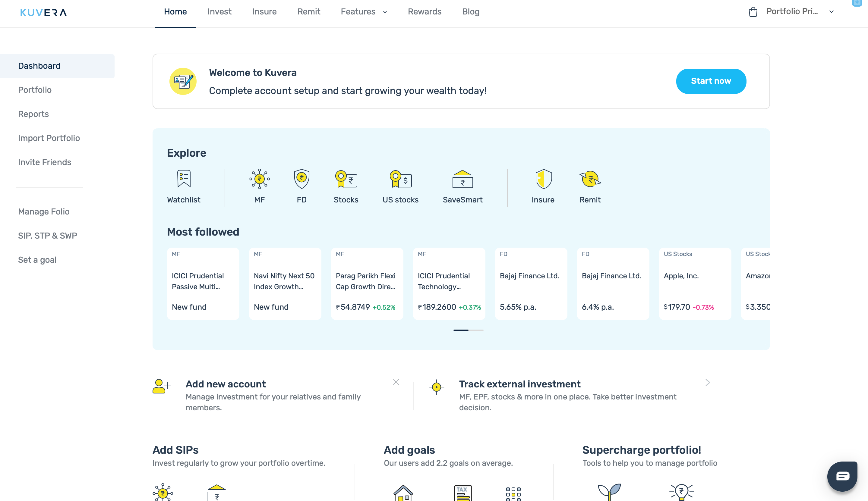Click the Supercharge portfolio! heading
This screenshot has width=868, height=501.
642,450
